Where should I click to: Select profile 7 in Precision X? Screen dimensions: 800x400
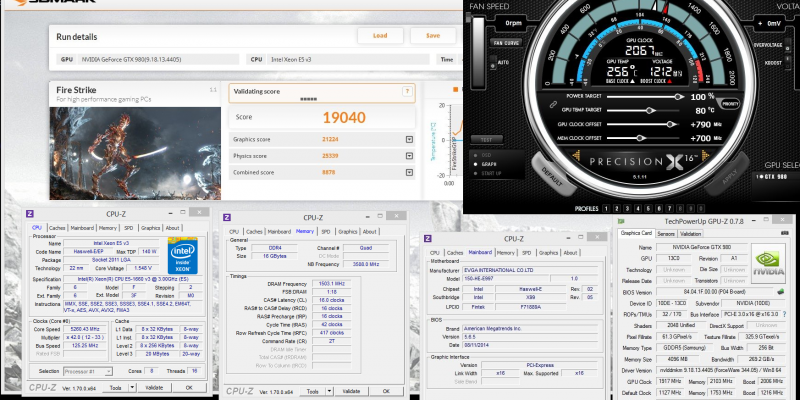[x=670, y=209]
